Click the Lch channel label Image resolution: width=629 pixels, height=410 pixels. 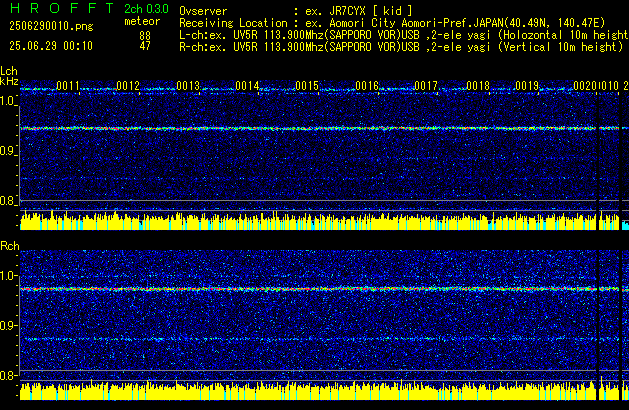tap(9, 71)
